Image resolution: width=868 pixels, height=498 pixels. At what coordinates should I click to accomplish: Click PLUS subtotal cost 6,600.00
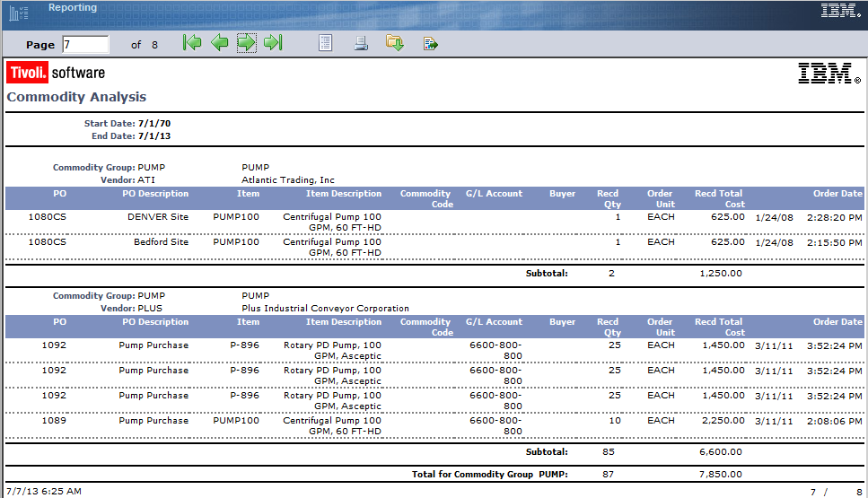[721, 452]
